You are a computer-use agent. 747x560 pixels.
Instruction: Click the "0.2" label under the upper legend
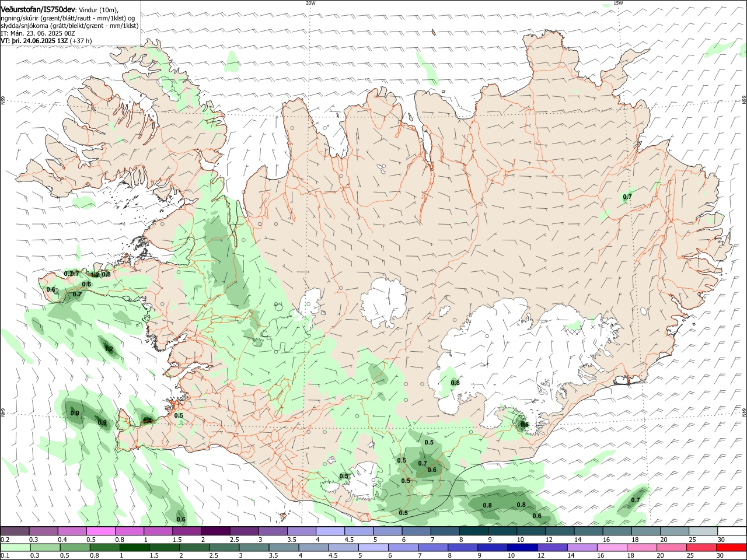5,540
